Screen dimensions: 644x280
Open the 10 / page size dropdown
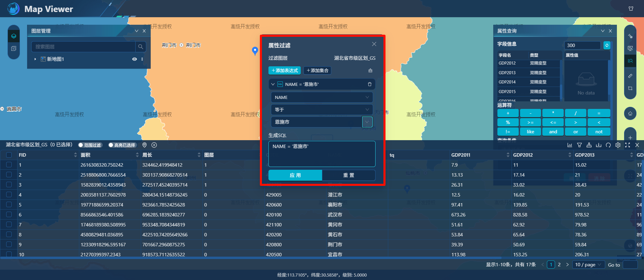point(588,265)
